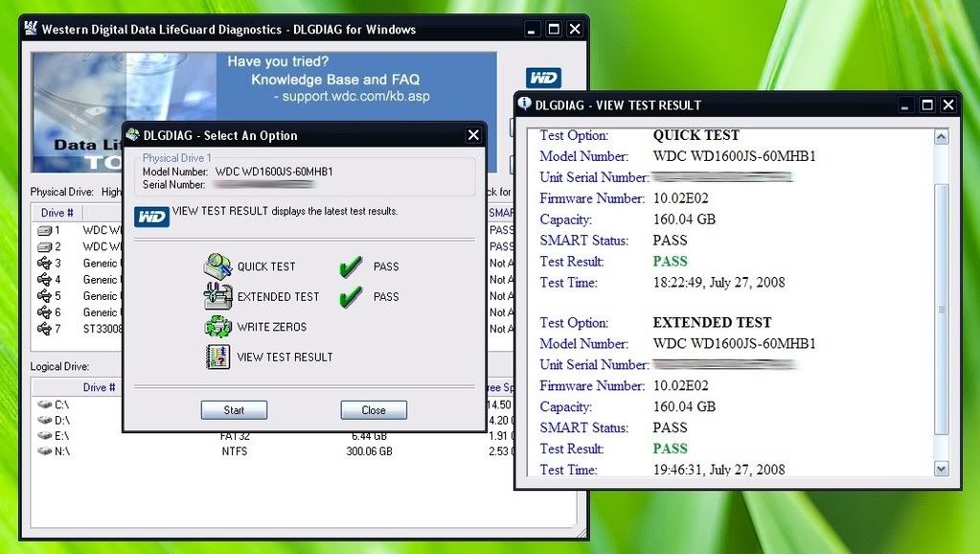
Task: Choose the VIEW TEST RESULT option label
Action: [x=285, y=358]
